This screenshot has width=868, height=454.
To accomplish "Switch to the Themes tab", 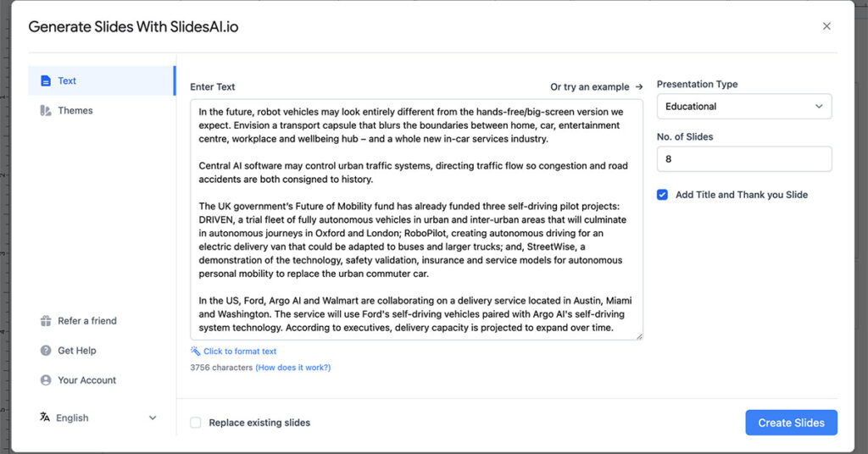I will click(x=75, y=111).
